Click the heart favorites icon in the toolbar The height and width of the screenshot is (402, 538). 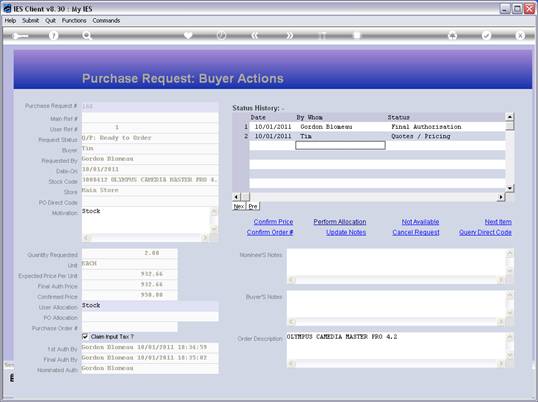click(x=188, y=36)
